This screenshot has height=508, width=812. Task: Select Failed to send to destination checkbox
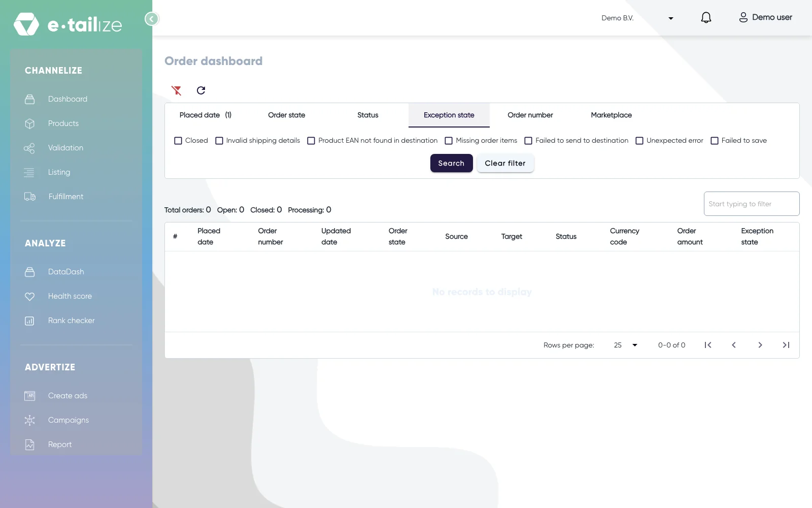pos(528,141)
